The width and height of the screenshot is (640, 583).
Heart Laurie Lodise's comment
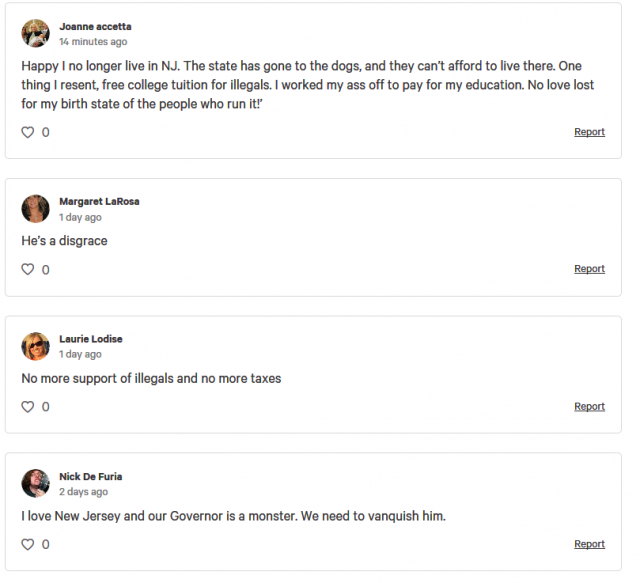pos(28,407)
